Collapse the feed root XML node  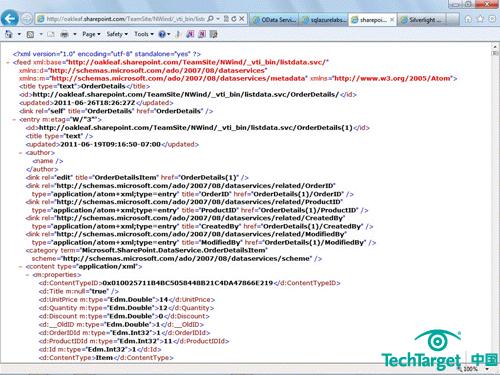[x=8, y=62]
